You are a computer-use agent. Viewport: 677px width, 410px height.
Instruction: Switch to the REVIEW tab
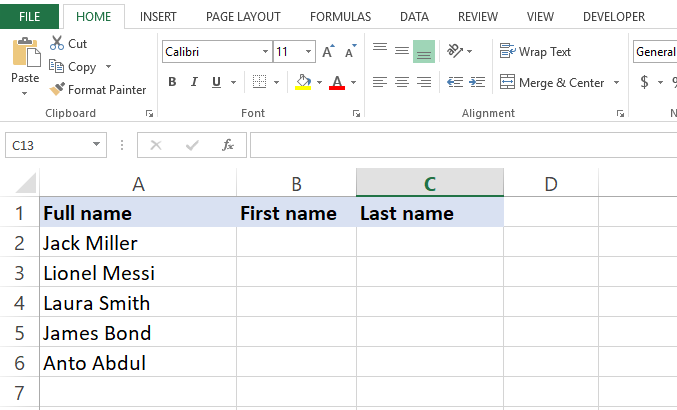tap(478, 16)
